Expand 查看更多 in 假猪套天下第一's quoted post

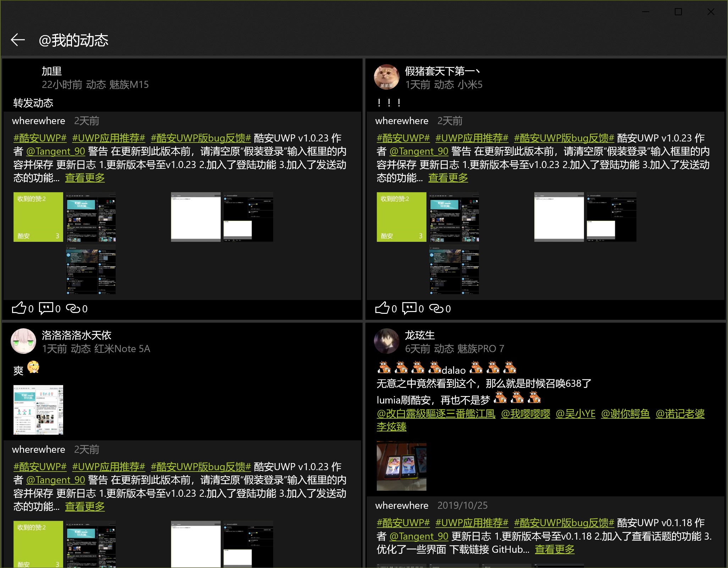coord(448,178)
